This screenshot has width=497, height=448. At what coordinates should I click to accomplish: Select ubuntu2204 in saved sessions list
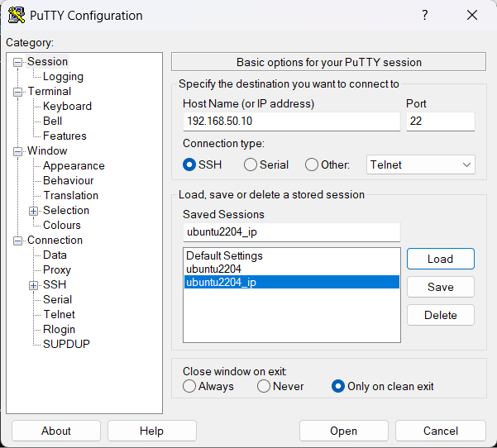[x=292, y=269]
